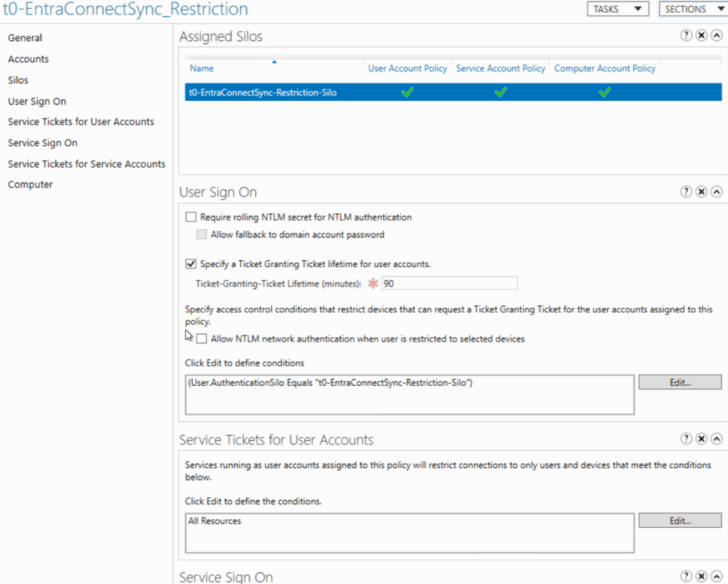This screenshot has width=728, height=584.
Task: Go to Accounts in the left navigation
Action: pyautogui.click(x=28, y=59)
